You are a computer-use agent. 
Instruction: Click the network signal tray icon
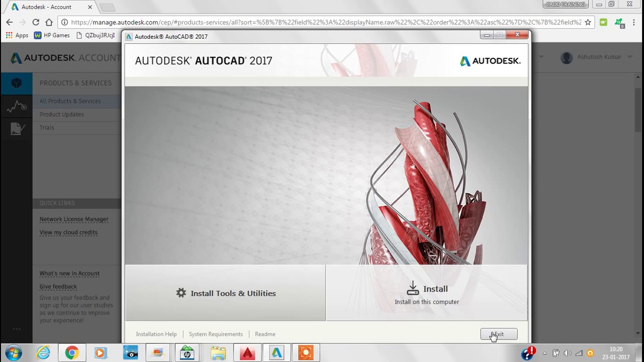(579, 353)
